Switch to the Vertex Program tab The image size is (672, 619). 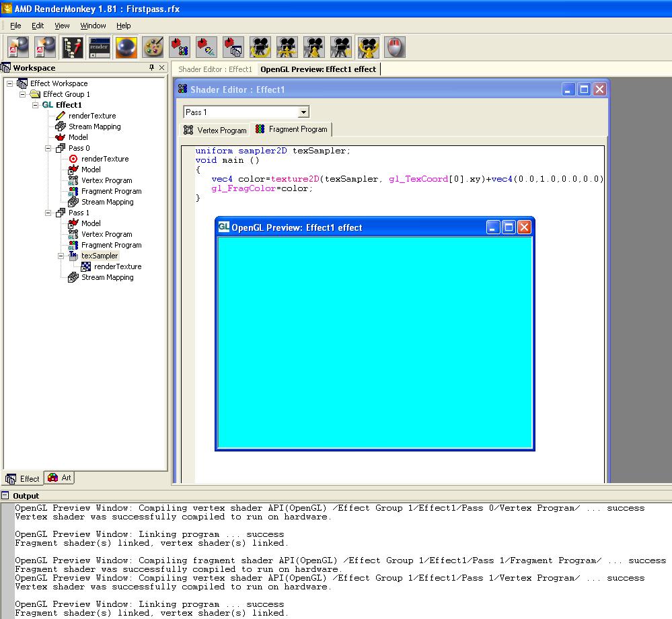tap(215, 130)
